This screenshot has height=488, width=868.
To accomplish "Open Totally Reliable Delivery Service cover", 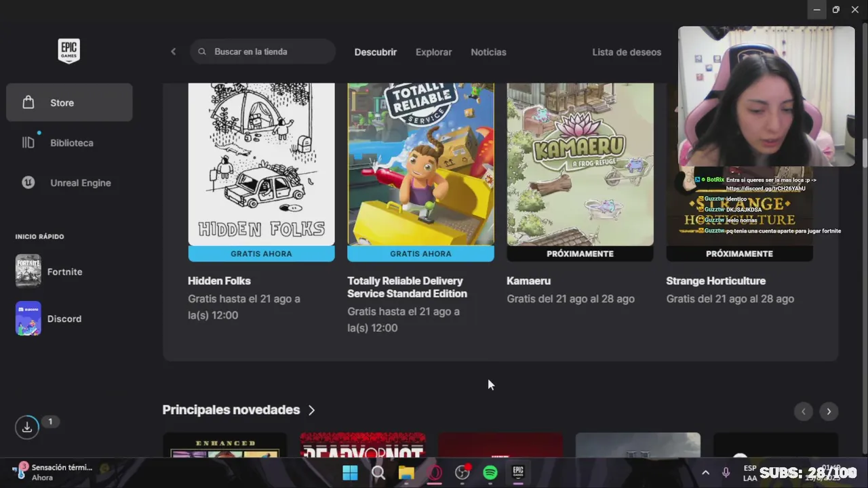I will coord(420,164).
